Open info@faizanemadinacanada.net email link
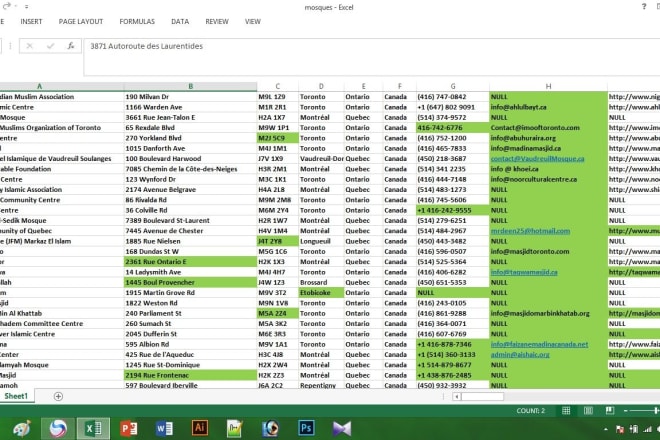This screenshot has height=440, width=660. 539,344
